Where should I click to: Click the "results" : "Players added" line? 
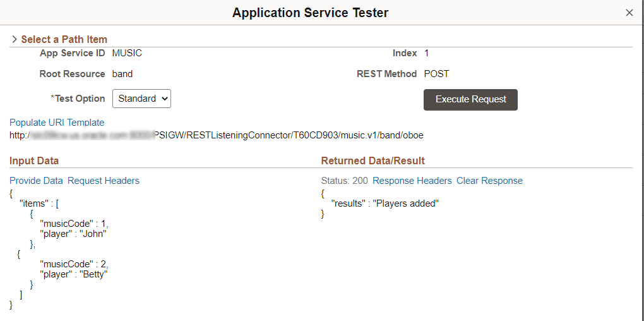[x=385, y=203]
